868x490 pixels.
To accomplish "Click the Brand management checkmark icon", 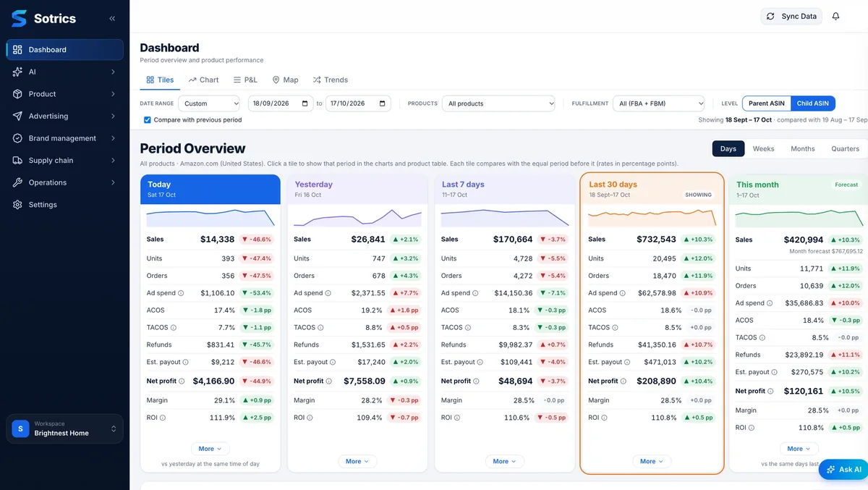I will point(17,138).
